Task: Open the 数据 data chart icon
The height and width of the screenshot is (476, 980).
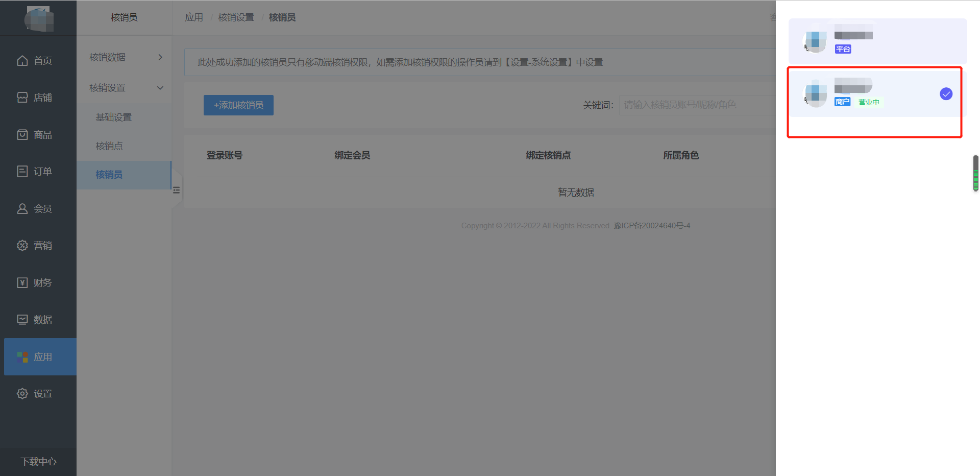Action: pos(22,320)
